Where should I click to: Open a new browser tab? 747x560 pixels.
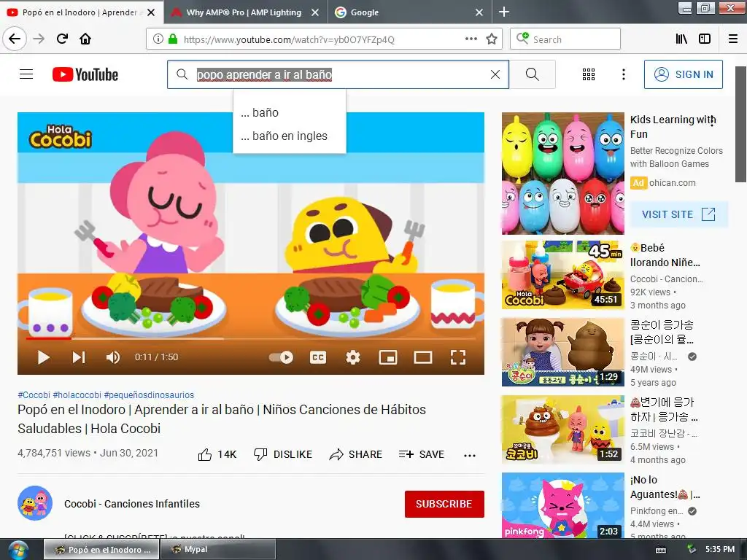coord(504,12)
